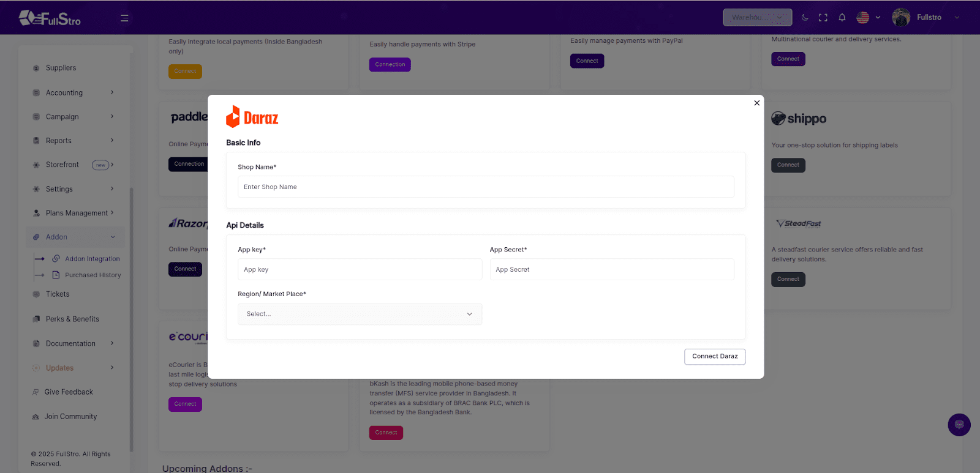Open Perks & Benefits
The height and width of the screenshot is (473, 980).
click(72, 319)
